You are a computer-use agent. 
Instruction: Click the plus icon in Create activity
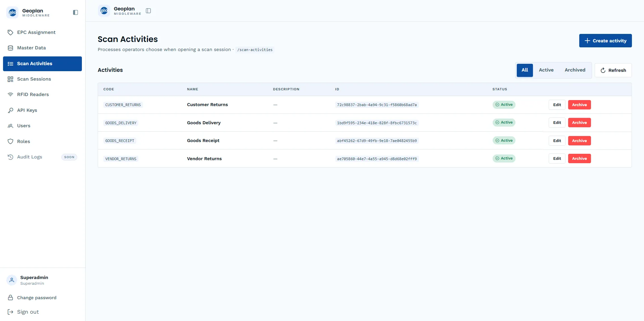coord(587,41)
